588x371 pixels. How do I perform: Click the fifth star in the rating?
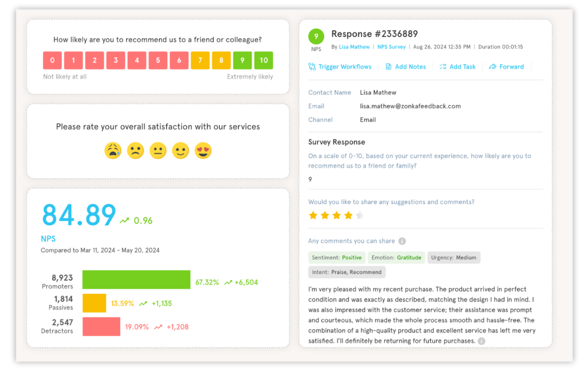360,215
